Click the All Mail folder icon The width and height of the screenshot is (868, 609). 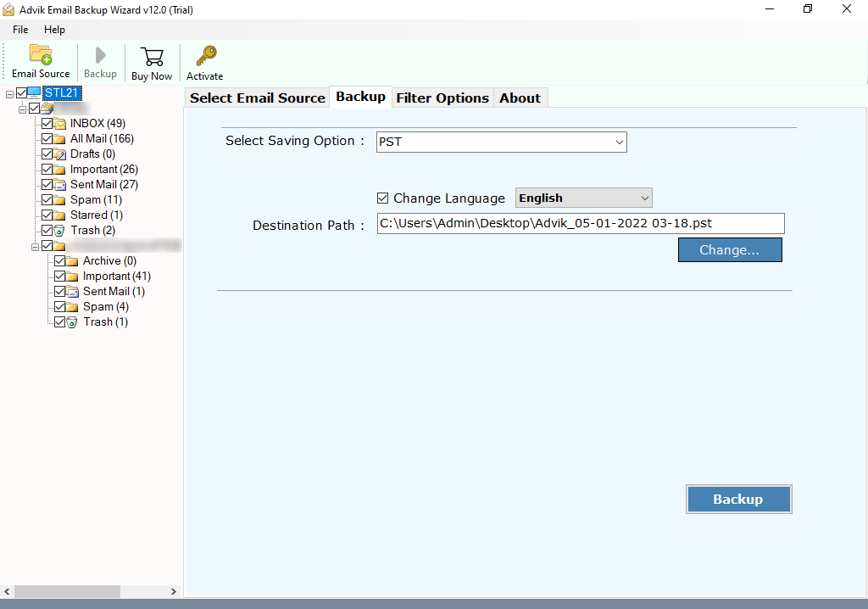pos(59,138)
